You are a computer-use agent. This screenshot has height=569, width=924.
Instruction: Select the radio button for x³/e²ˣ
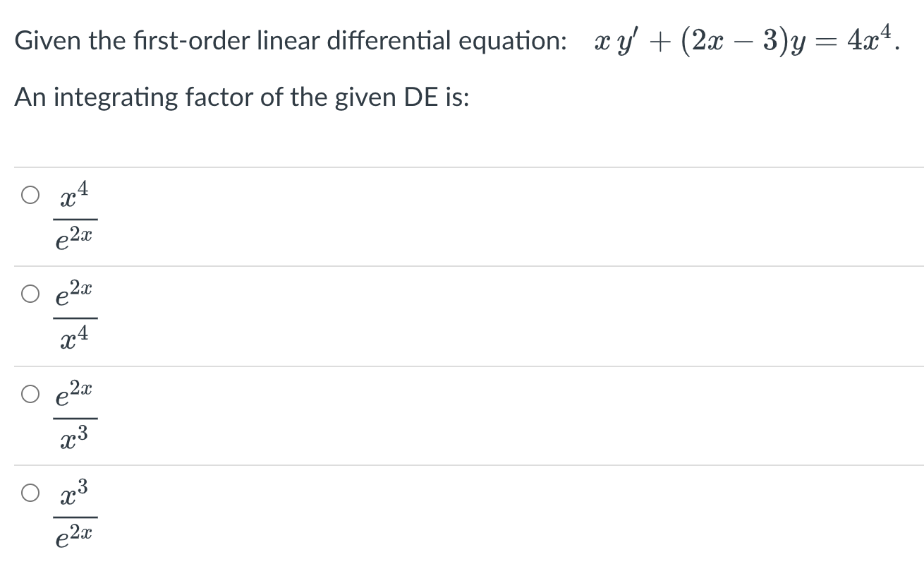click(30, 493)
